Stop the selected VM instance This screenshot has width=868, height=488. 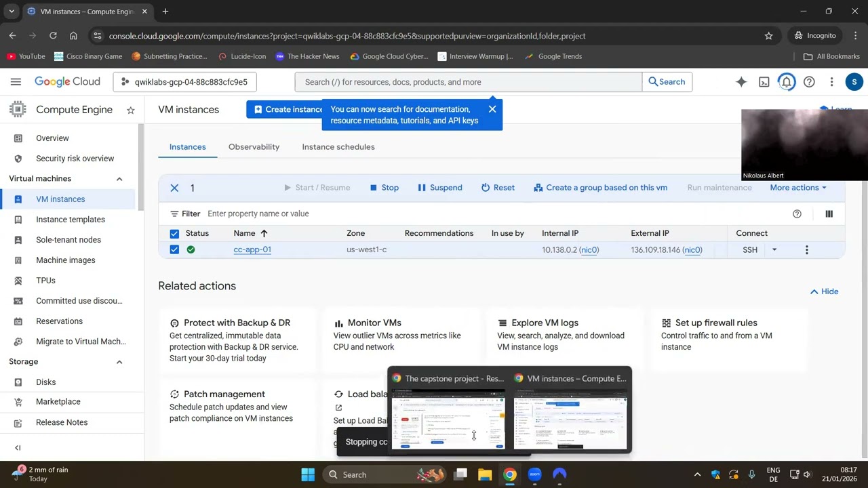[x=384, y=188]
